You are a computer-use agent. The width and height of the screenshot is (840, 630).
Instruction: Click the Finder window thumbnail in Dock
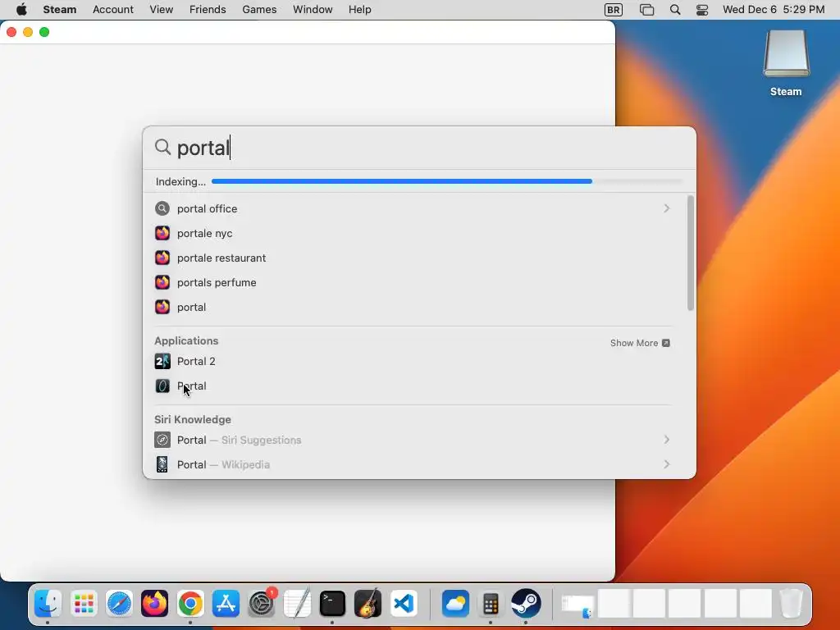(577, 605)
